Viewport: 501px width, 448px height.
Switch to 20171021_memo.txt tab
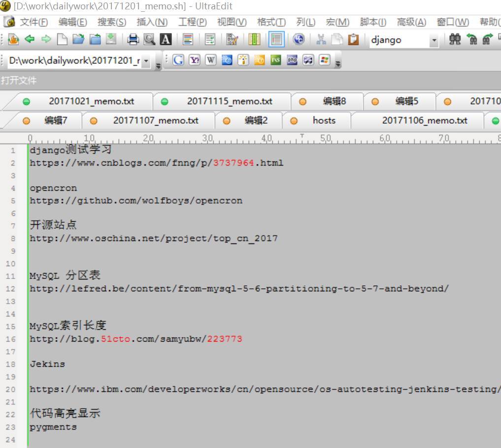[x=82, y=102]
